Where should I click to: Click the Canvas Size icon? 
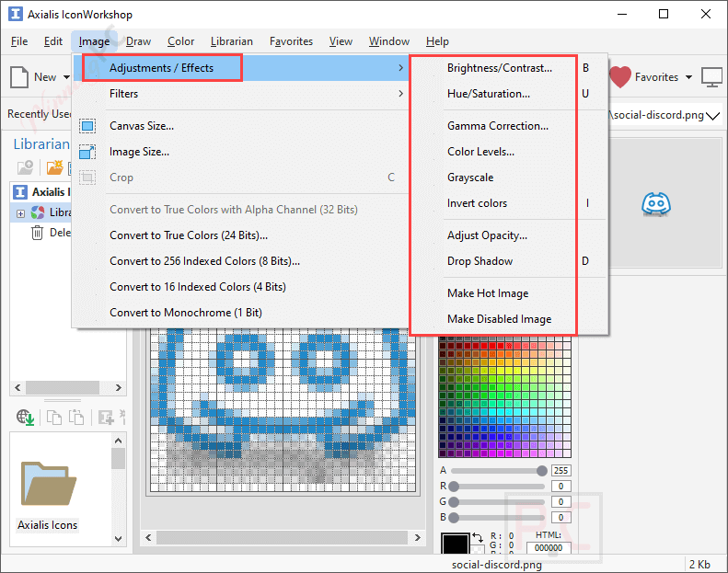(x=87, y=126)
